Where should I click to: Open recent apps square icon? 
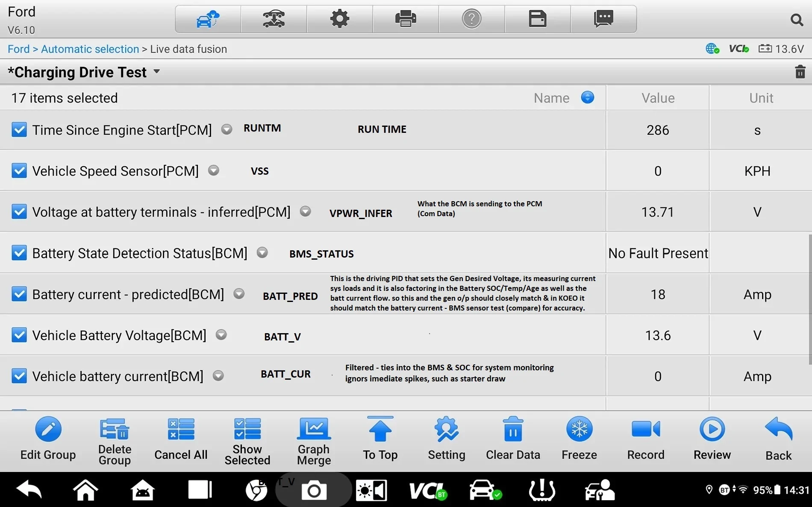coord(200,489)
